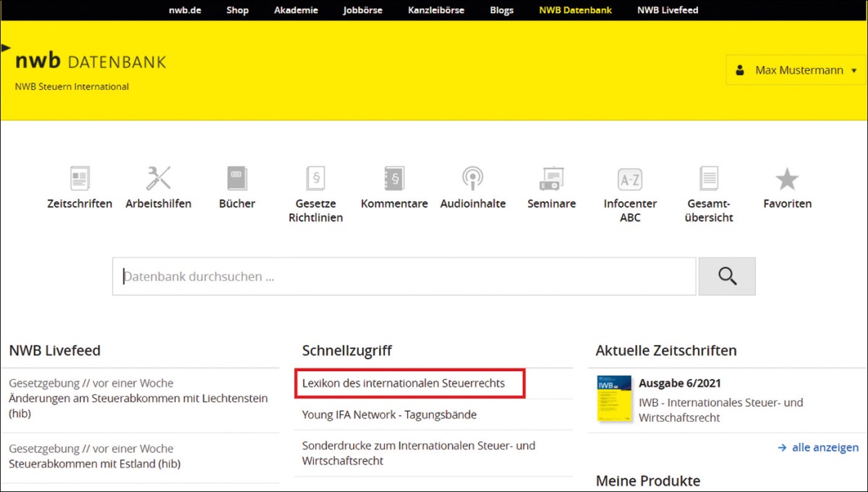Click the Audioinhalte podcast icon
Viewport: 868px width, 492px height.
click(472, 178)
